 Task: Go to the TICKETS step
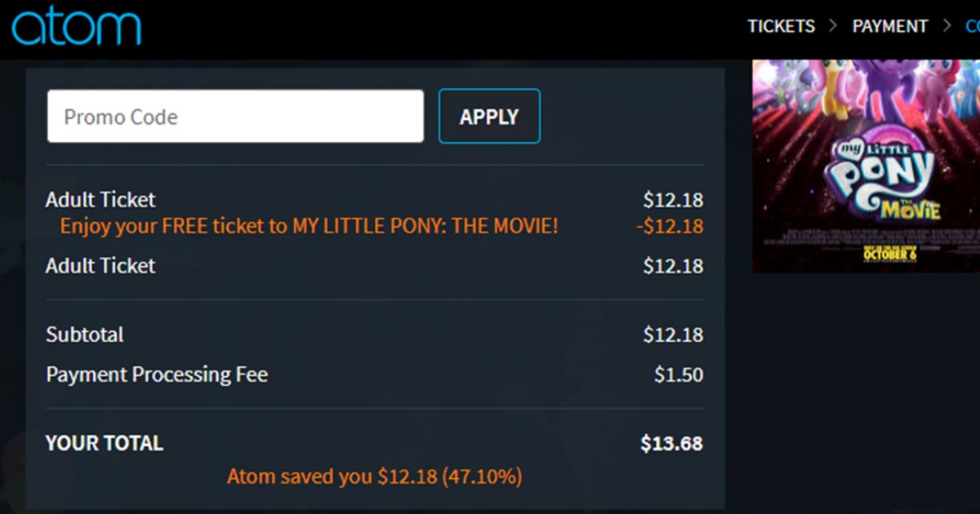781,26
